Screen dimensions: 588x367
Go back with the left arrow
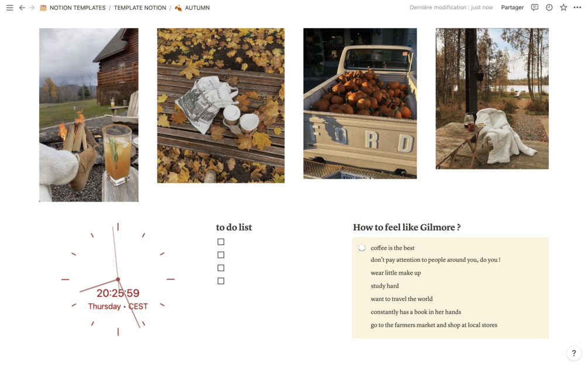(x=22, y=8)
